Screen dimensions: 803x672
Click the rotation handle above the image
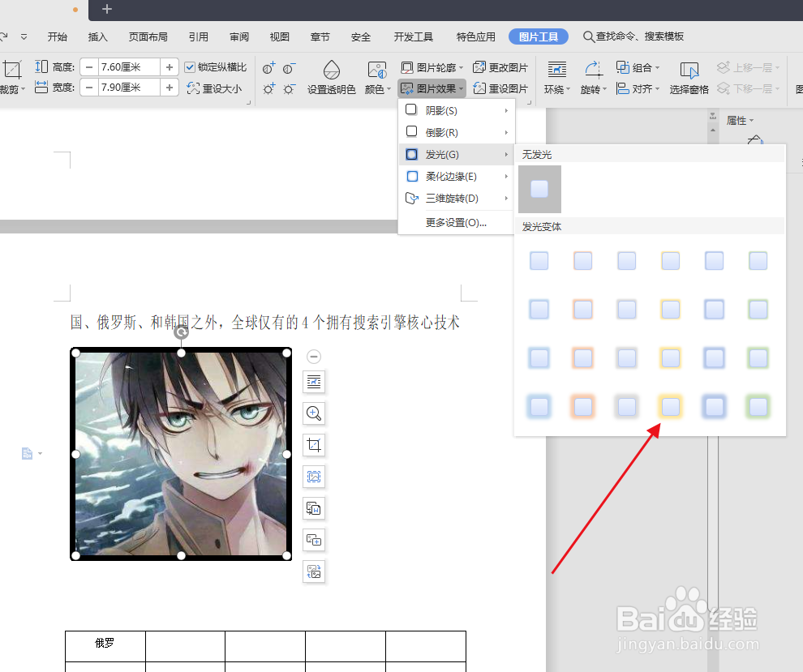(182, 332)
